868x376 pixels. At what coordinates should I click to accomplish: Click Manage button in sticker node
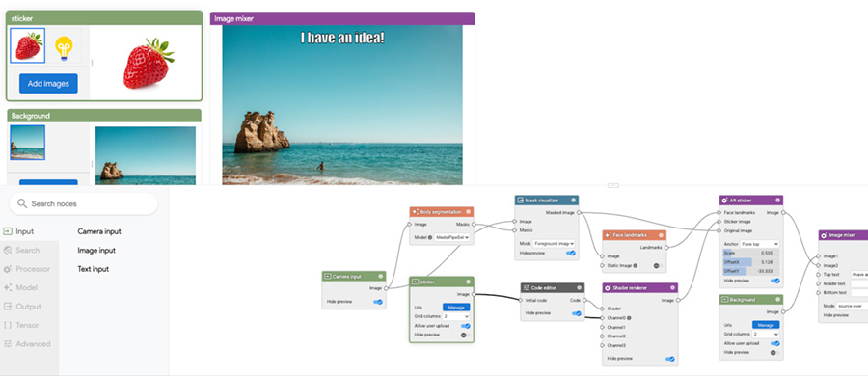[x=456, y=308]
